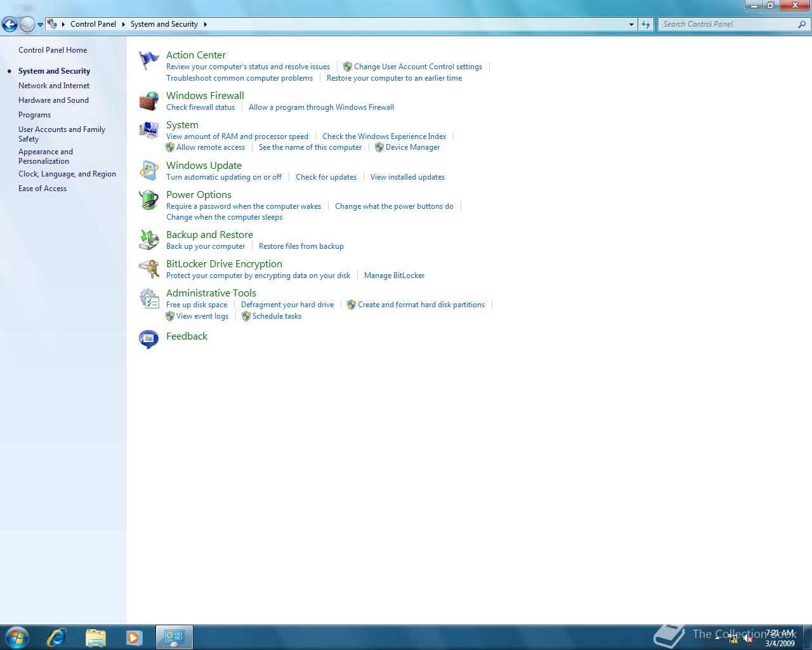Click the Windows Firewall brick wall icon
812x650 pixels.
point(148,101)
